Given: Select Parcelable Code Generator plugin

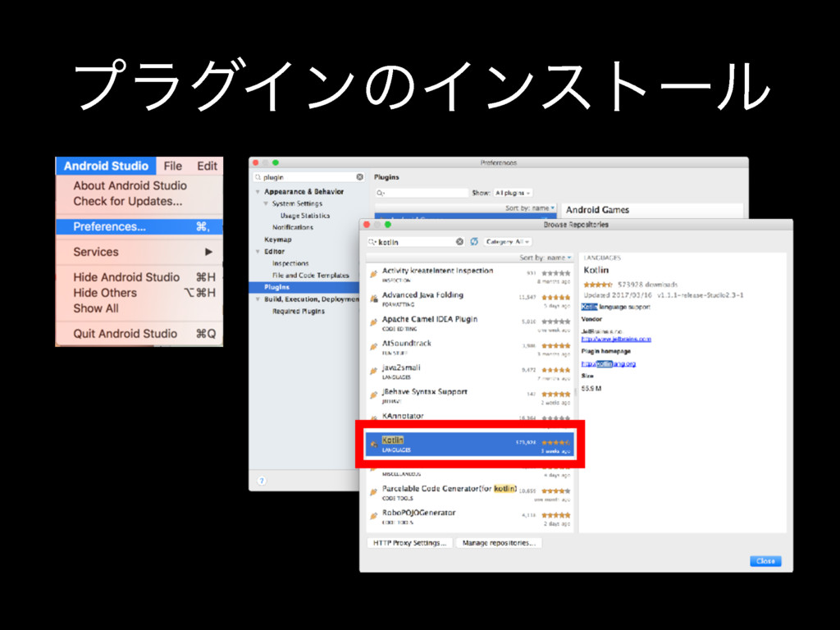Looking at the screenshot, I should 469,493.
